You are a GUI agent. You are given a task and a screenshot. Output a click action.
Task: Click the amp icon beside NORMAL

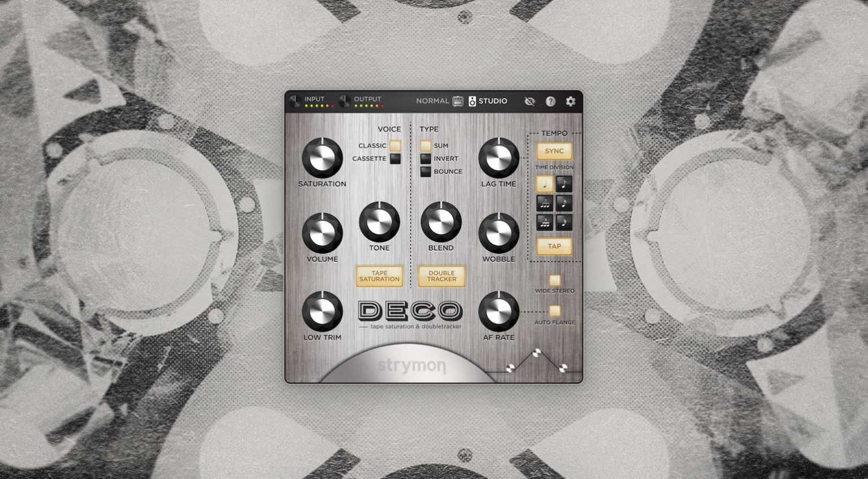point(457,100)
